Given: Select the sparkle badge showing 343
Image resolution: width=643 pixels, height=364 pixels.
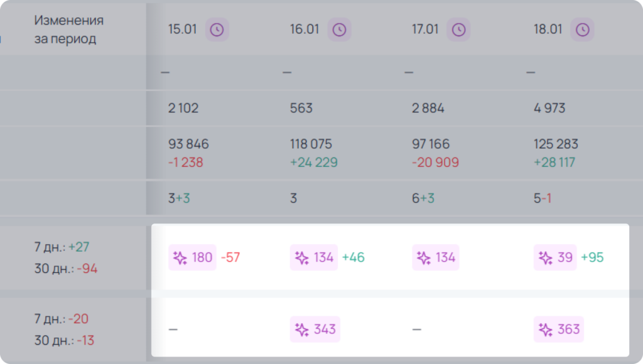Looking at the screenshot, I should pos(315,329).
